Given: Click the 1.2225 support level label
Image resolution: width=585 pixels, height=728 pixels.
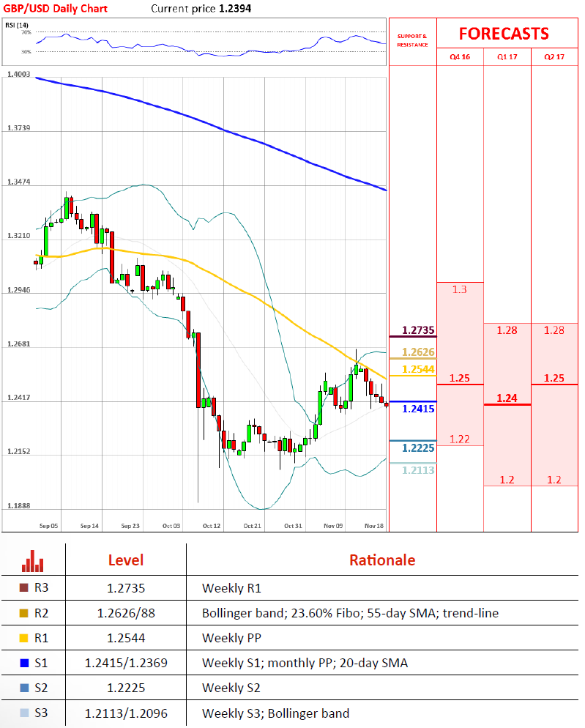Looking at the screenshot, I should (x=418, y=448).
